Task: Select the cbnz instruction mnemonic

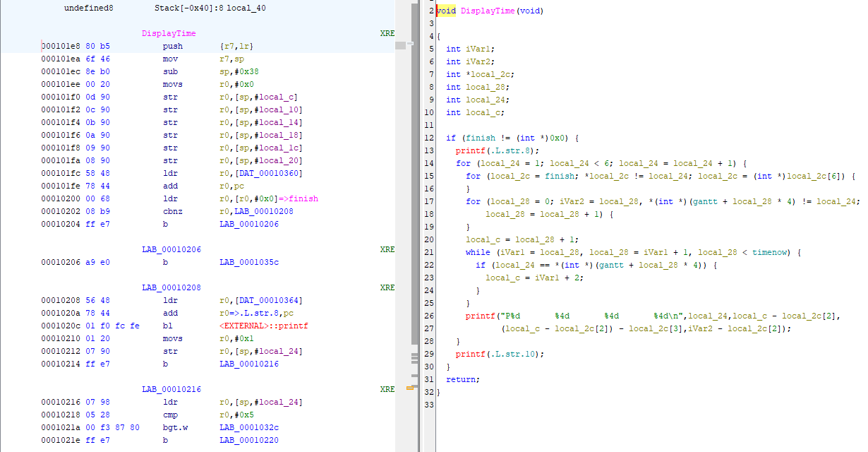Action: click(x=171, y=212)
